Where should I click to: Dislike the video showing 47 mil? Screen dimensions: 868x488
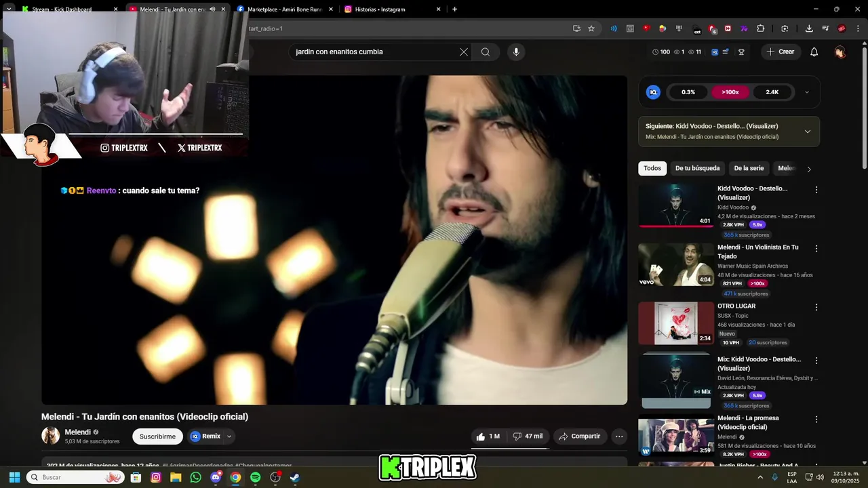(528, 436)
